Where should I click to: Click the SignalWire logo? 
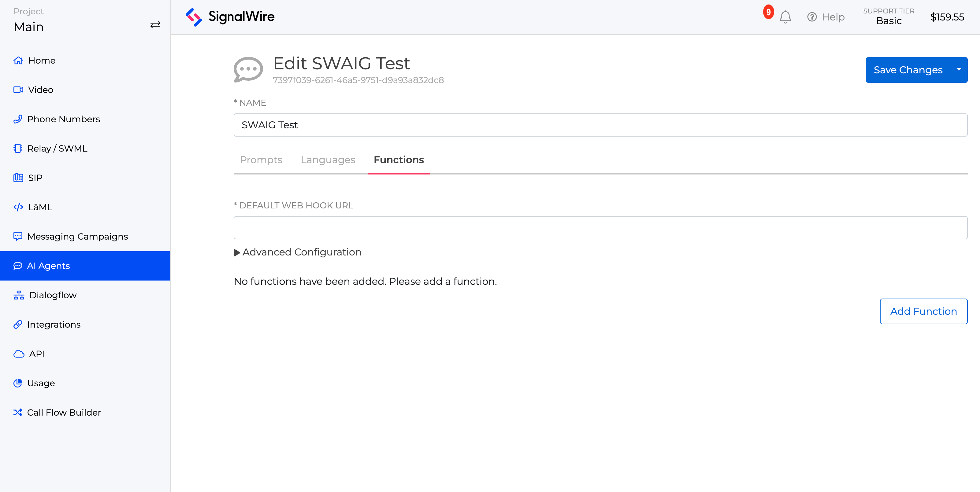(x=230, y=17)
